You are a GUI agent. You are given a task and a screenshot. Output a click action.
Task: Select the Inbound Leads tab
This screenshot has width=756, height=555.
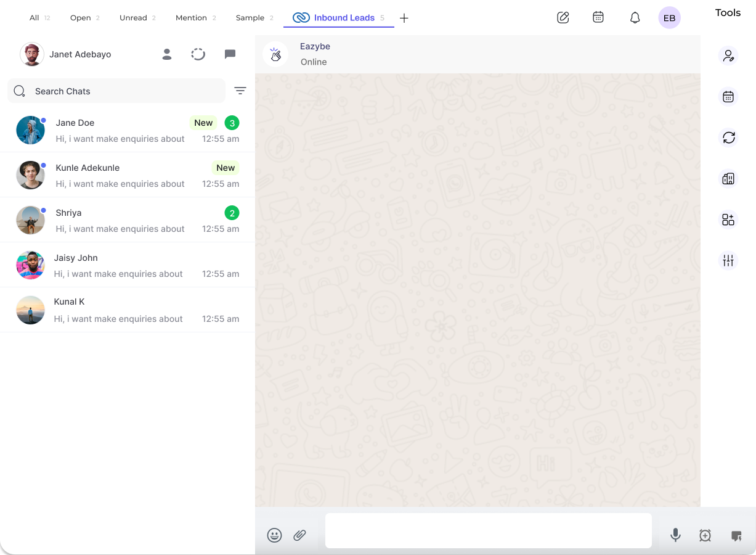(338, 18)
